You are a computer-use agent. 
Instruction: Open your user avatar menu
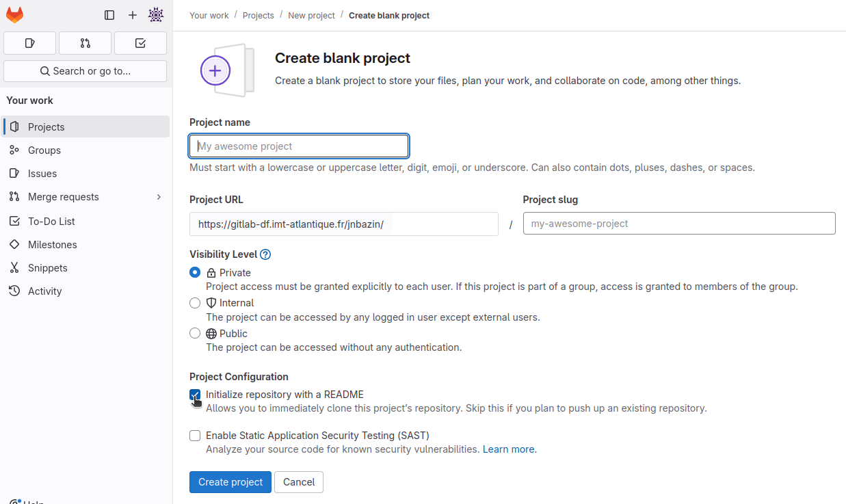pyautogui.click(x=156, y=14)
